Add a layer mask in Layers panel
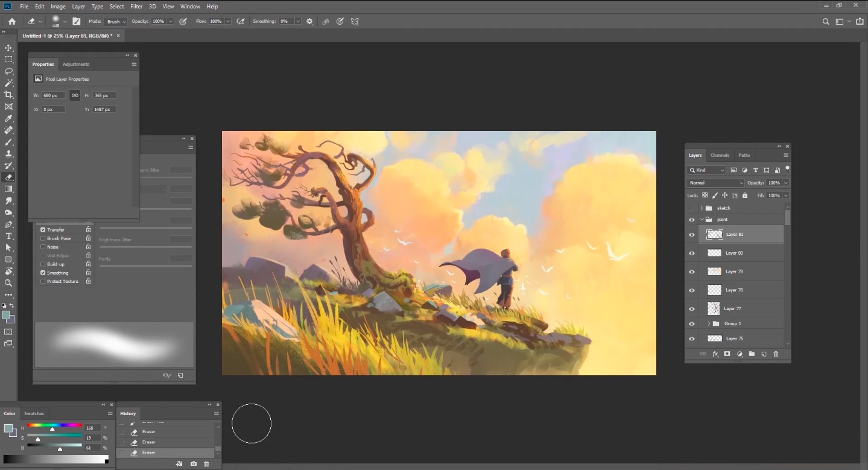 (727, 354)
